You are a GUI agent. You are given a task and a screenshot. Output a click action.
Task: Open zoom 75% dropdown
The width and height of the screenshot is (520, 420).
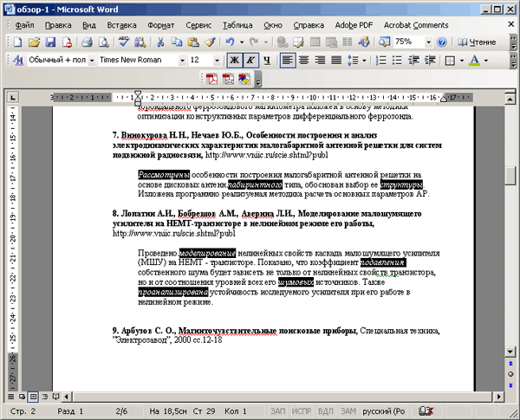click(428, 42)
